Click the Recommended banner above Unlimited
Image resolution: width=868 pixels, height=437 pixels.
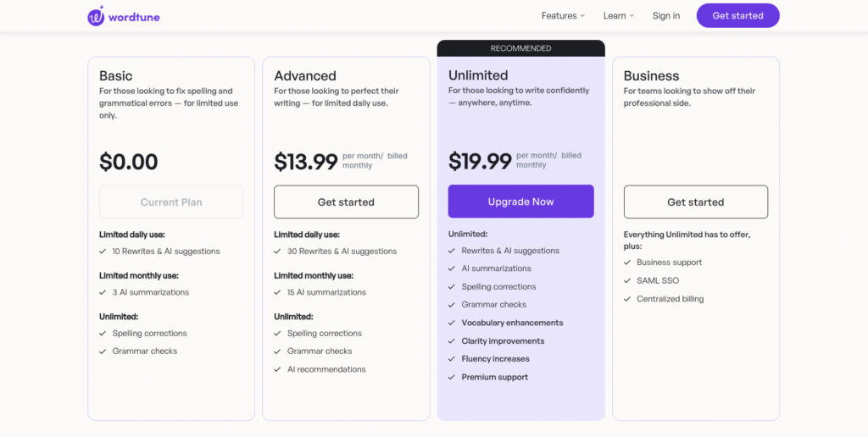coord(520,48)
